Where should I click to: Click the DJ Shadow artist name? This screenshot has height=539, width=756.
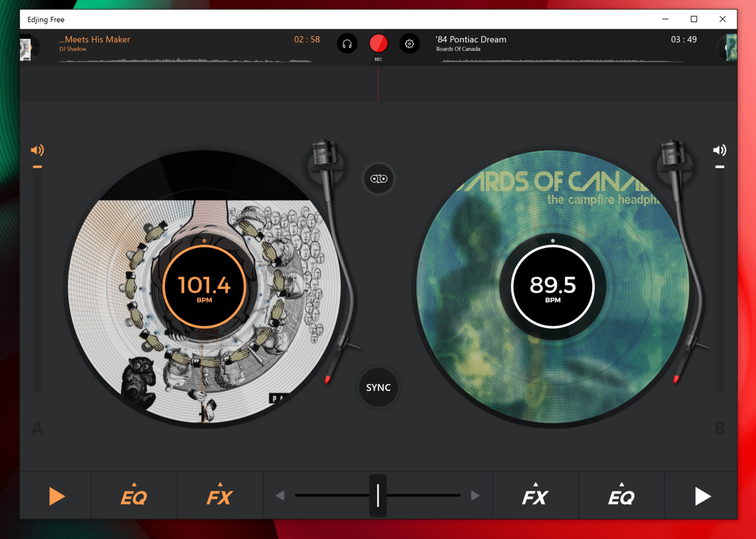tap(73, 49)
